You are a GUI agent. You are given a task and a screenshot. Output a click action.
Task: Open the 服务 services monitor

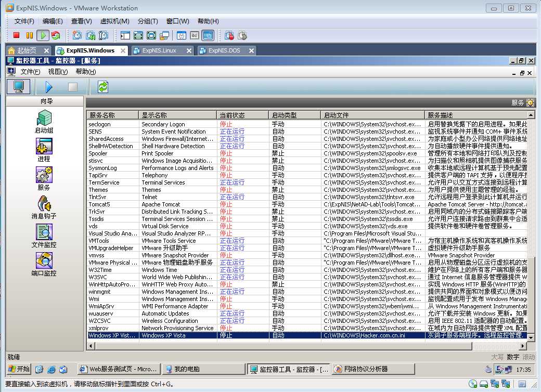pos(44,179)
